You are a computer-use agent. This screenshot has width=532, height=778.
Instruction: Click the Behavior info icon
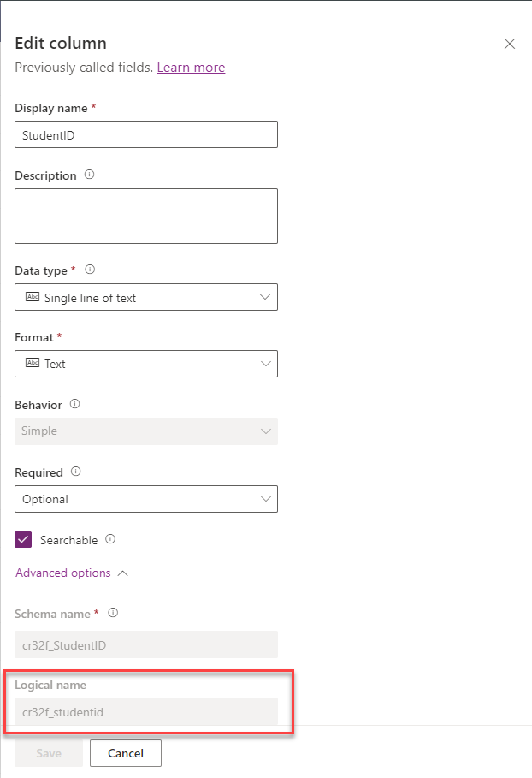77,404
